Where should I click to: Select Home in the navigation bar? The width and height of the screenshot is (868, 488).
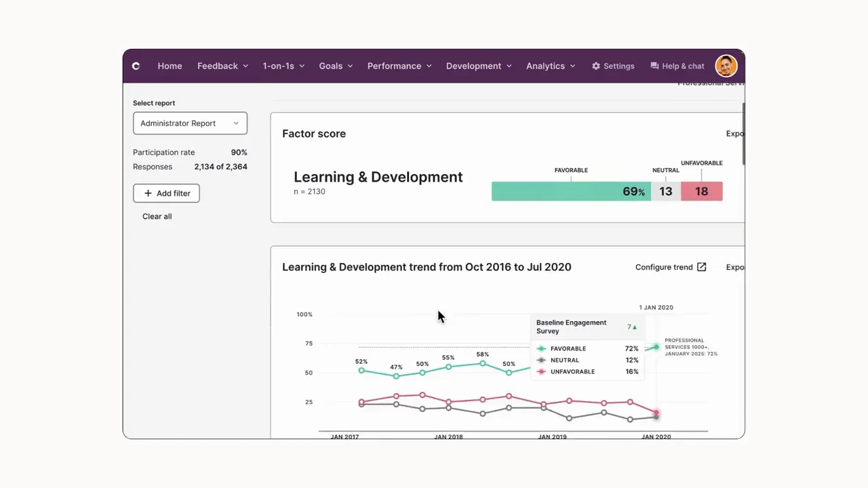coord(170,66)
